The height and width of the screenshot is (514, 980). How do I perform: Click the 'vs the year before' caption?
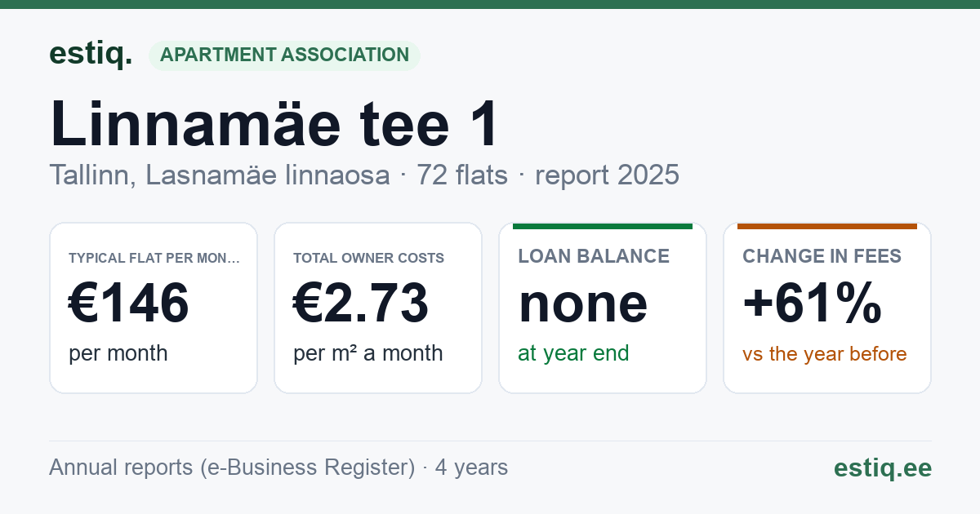tap(825, 354)
